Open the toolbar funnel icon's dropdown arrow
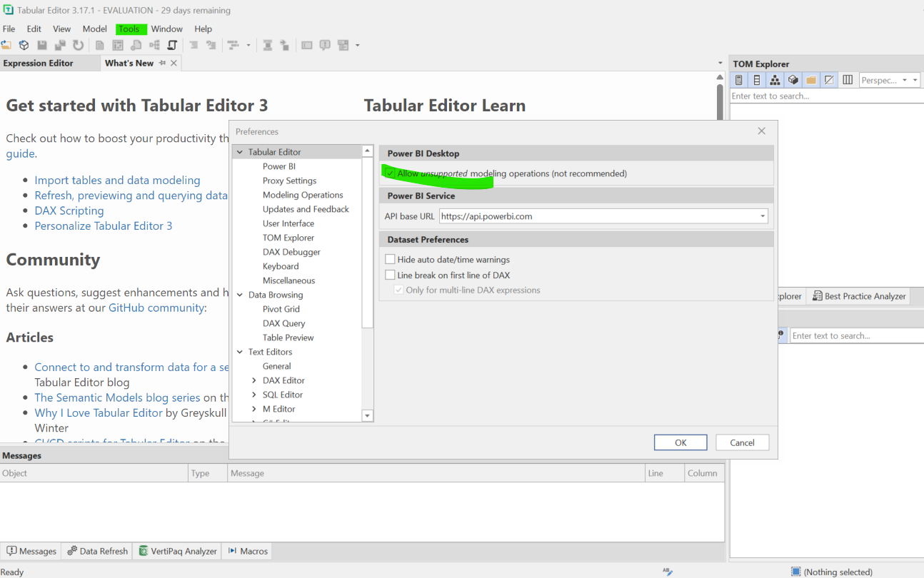Image resolution: width=924 pixels, height=578 pixels. [x=248, y=45]
